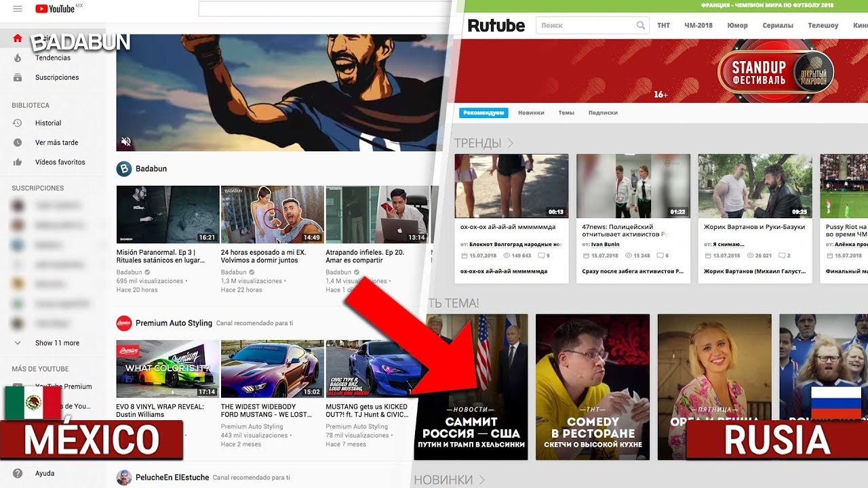Open Жорик Вартанов video thumbnail
The width and height of the screenshot is (868, 488).
pyautogui.click(x=755, y=186)
